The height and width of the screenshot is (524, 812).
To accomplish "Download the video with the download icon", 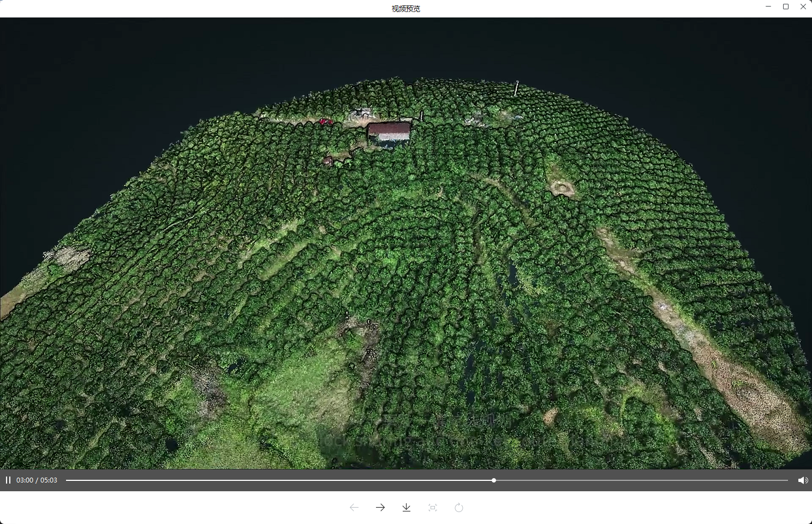I will tap(407, 508).
